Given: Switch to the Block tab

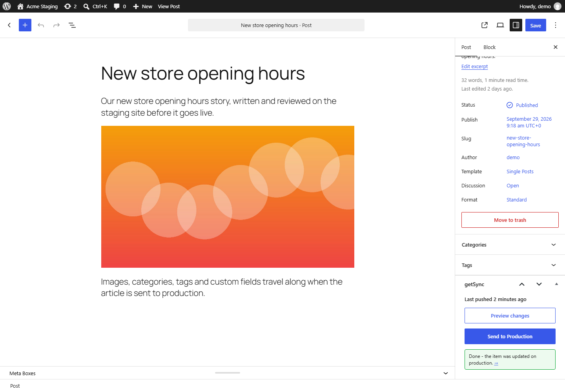Looking at the screenshot, I should (489, 47).
